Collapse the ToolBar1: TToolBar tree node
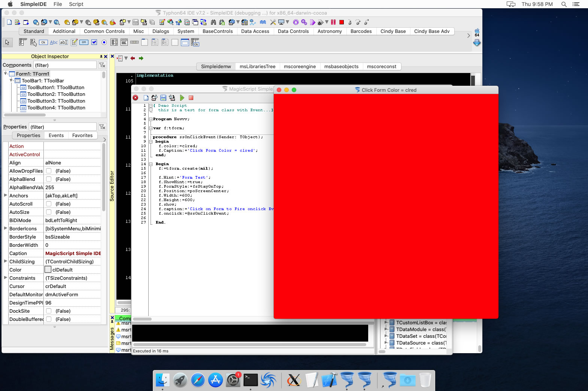588x391 pixels. (x=12, y=80)
